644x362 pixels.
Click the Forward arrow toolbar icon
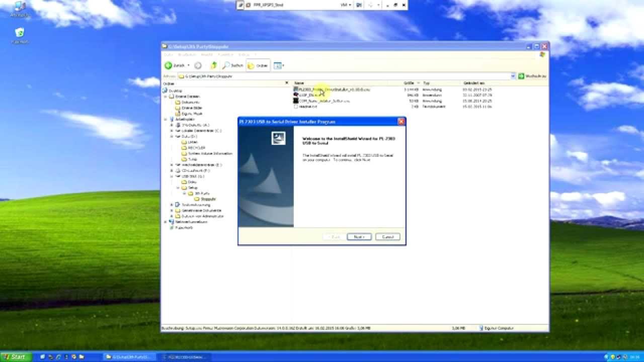pyautogui.click(x=198, y=65)
